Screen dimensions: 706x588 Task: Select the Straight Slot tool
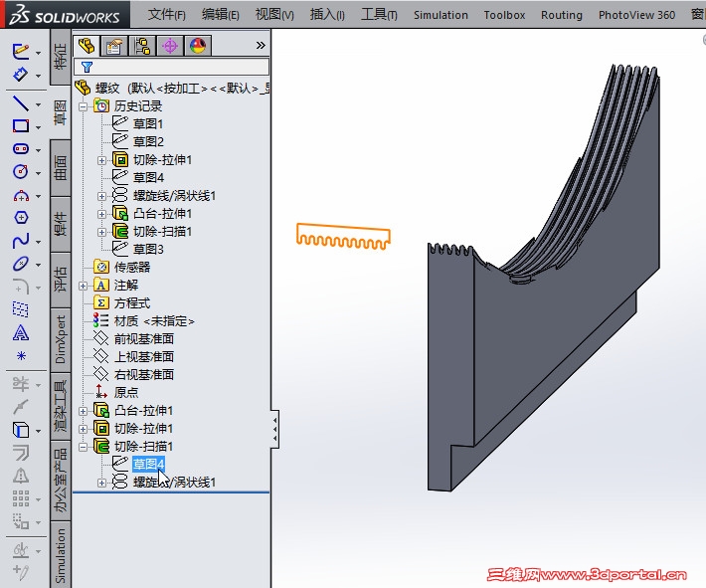click(x=20, y=148)
